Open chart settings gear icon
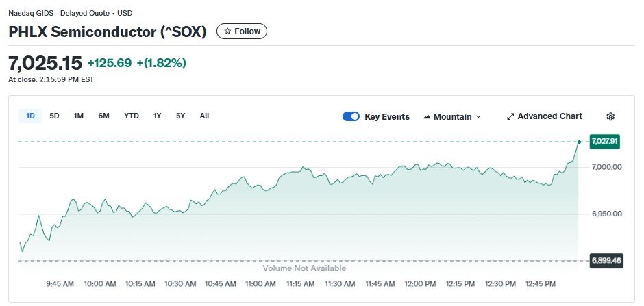 610,116
